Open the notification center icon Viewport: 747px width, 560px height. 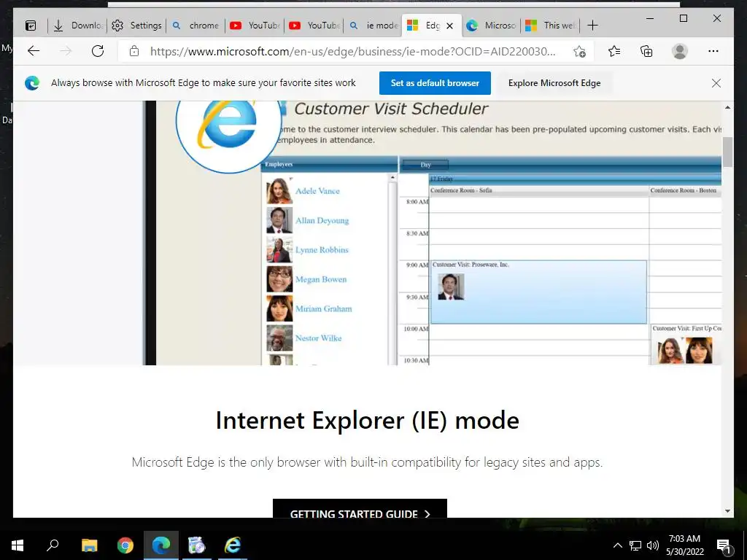tap(724, 545)
